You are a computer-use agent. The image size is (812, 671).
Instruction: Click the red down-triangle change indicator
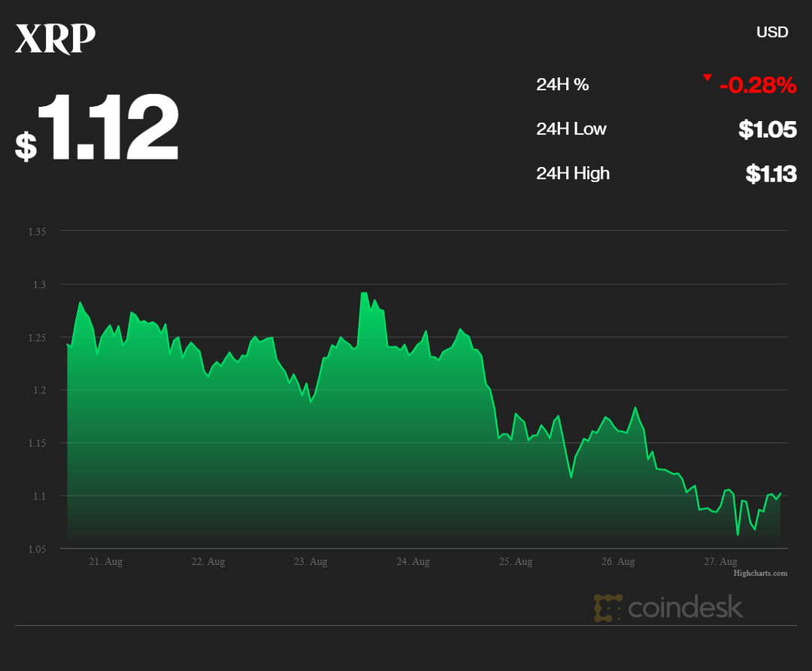707,77
